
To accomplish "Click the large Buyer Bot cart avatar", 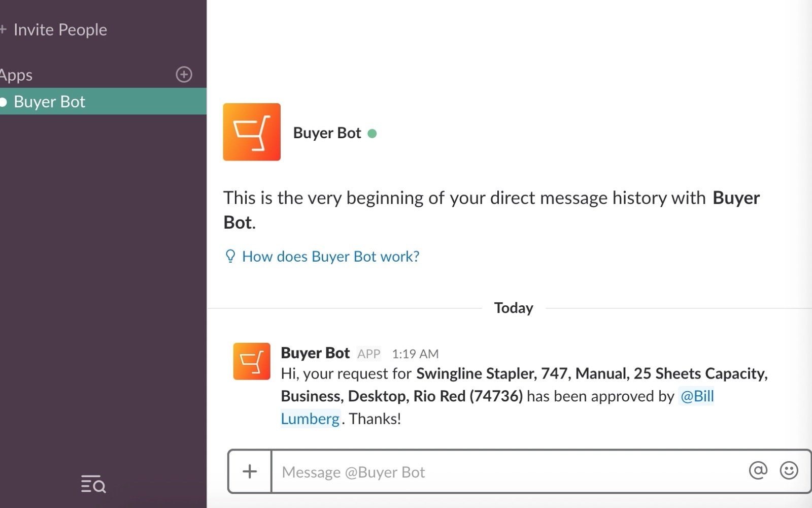I will [x=252, y=132].
